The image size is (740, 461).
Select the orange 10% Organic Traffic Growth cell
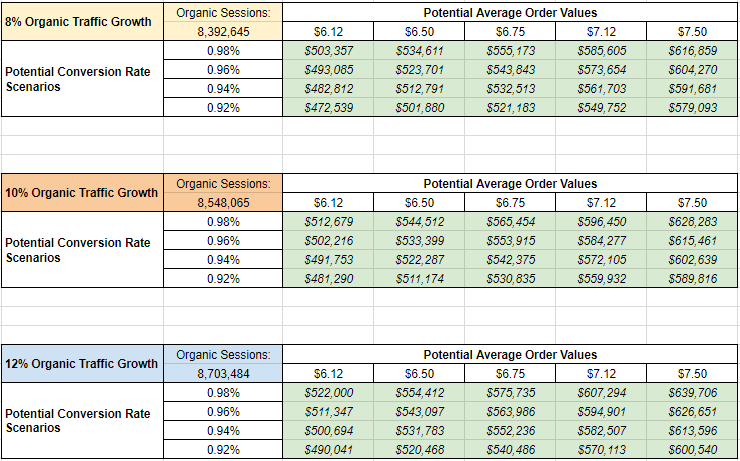coord(82,192)
